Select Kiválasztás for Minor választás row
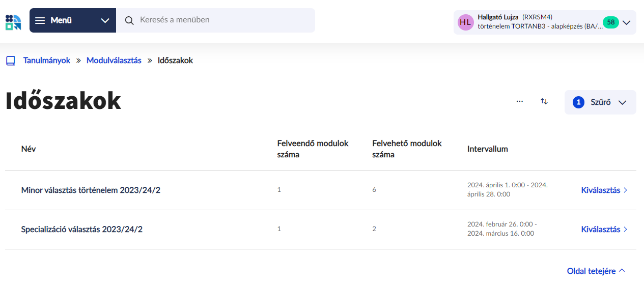644x284 pixels. (605, 190)
